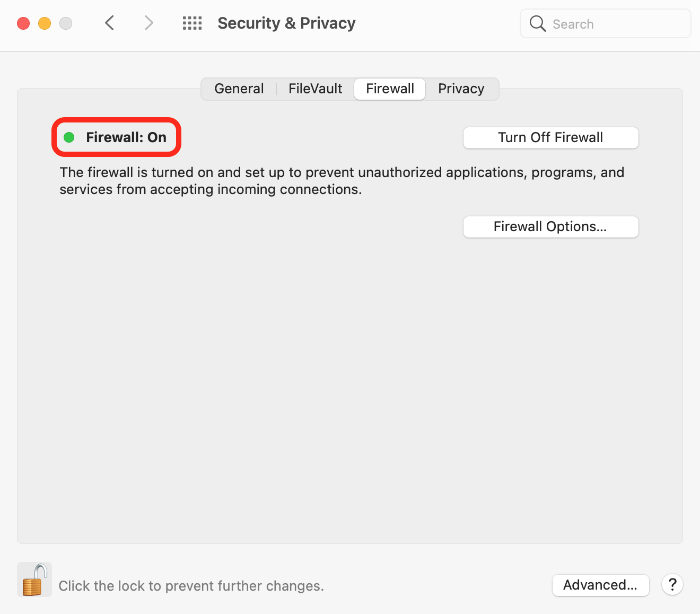Image resolution: width=700 pixels, height=614 pixels.
Task: Click the Show All grid icon in toolbar
Action: 192,23
